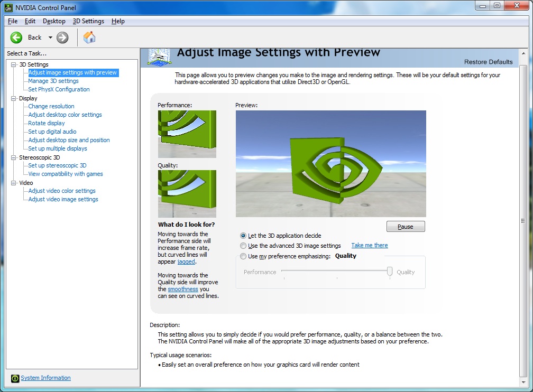533x392 pixels.
Task: Collapse the Video tree node
Action: (x=14, y=183)
